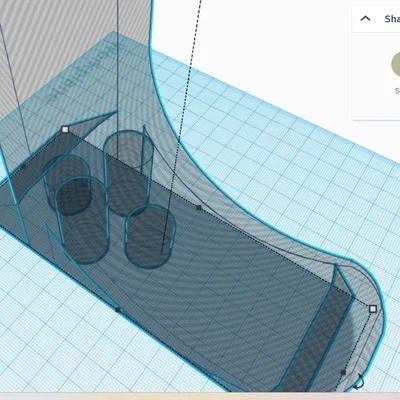Click the black midpoint handle on the back edge
The width and height of the screenshot is (400, 400).
199,208
